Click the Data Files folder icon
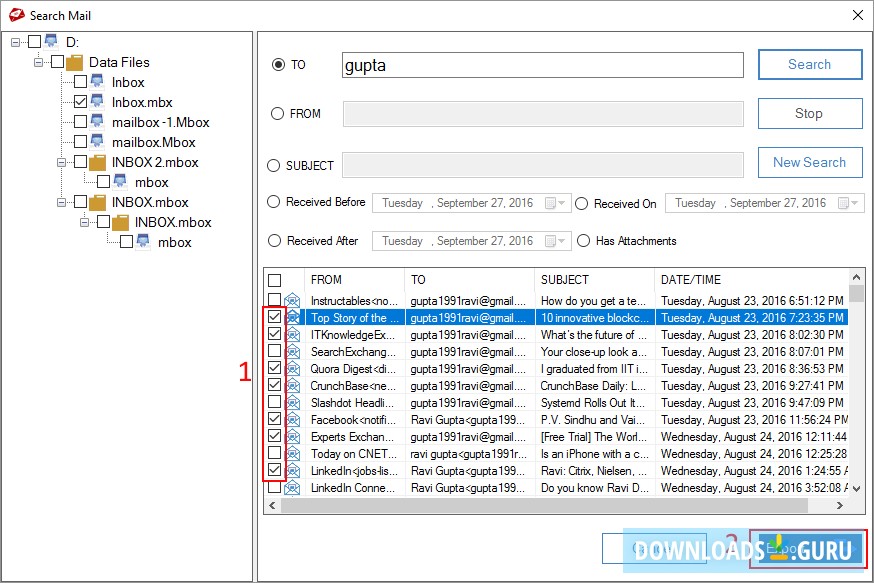Screen dimensions: 874x583 pyautogui.click(x=75, y=62)
